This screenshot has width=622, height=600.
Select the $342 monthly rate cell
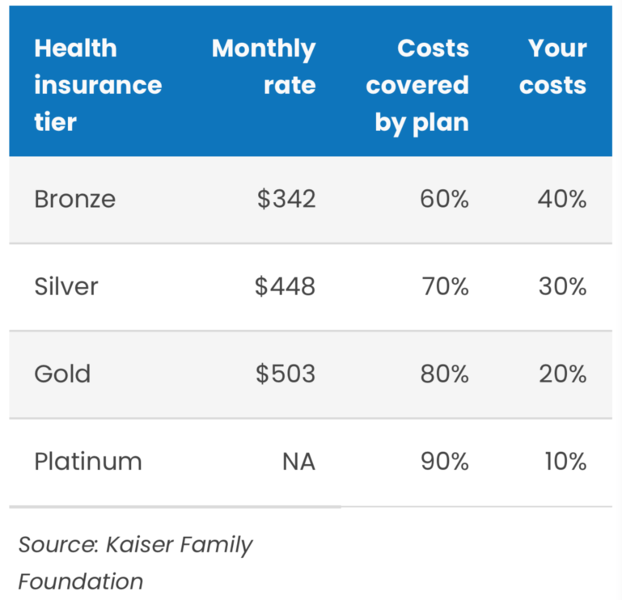tap(286, 199)
